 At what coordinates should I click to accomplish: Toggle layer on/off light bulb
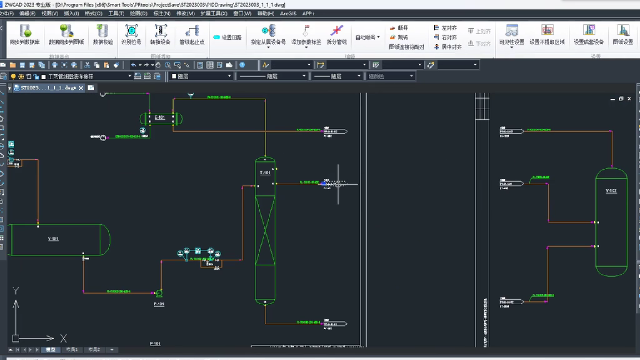click(x=13, y=76)
